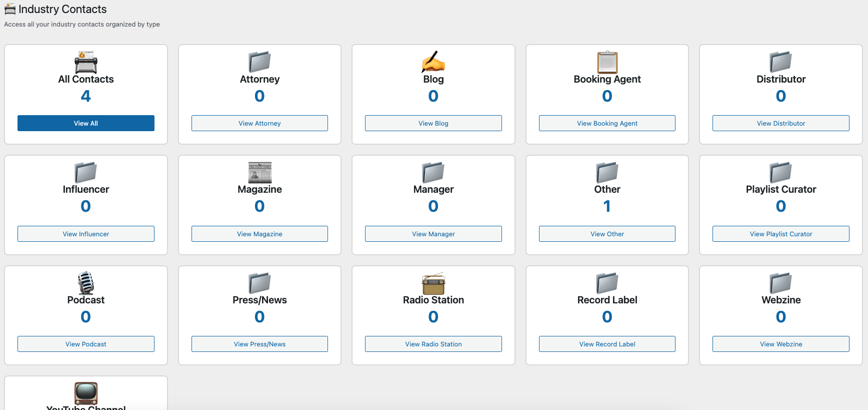
Task: Click the All Contacts card title
Action: (86, 79)
